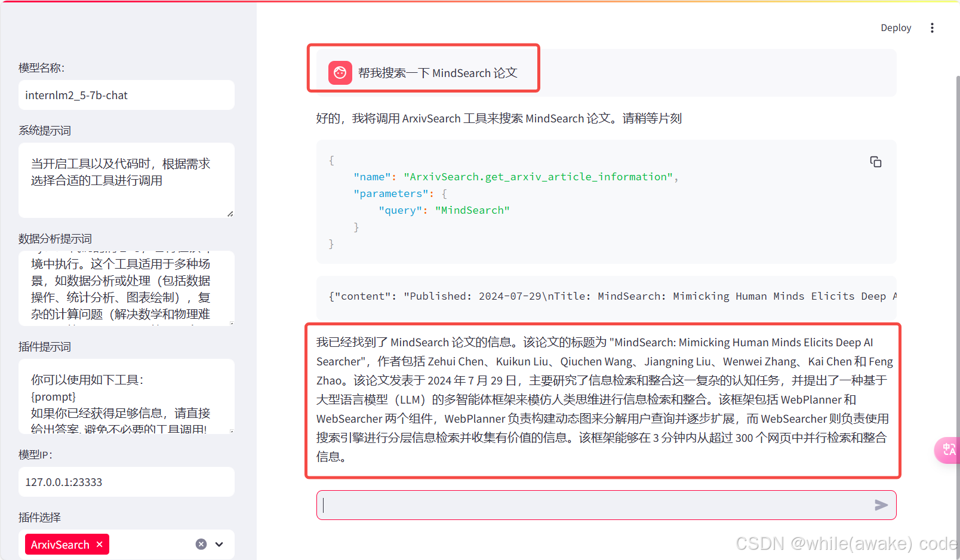Focus the plugin prompt text area
The width and height of the screenshot is (960, 560).
[x=127, y=396]
